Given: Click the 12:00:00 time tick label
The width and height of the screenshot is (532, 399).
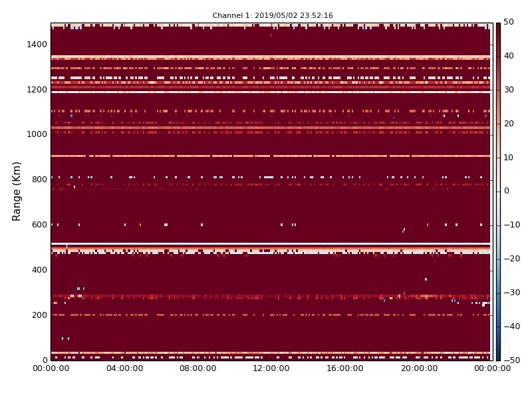Looking at the screenshot, I should [271, 368].
